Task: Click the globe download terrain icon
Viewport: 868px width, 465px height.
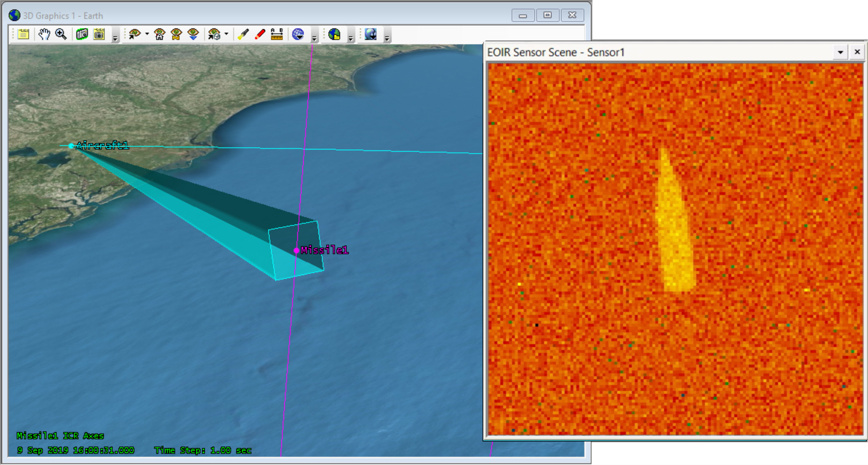Action: click(371, 34)
